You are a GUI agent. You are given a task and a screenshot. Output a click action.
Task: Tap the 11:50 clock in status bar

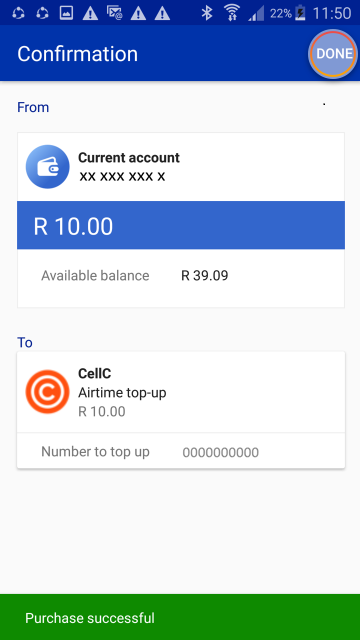tap(331, 13)
